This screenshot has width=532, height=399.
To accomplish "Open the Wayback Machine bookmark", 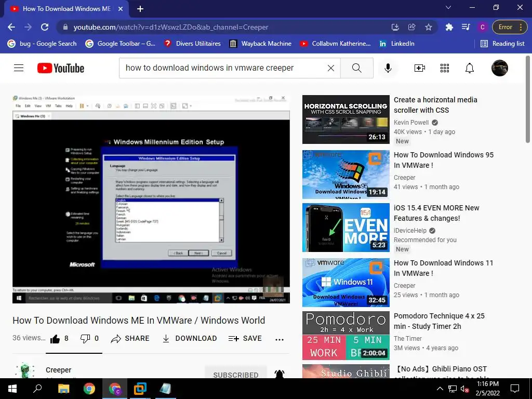I will pos(261,44).
